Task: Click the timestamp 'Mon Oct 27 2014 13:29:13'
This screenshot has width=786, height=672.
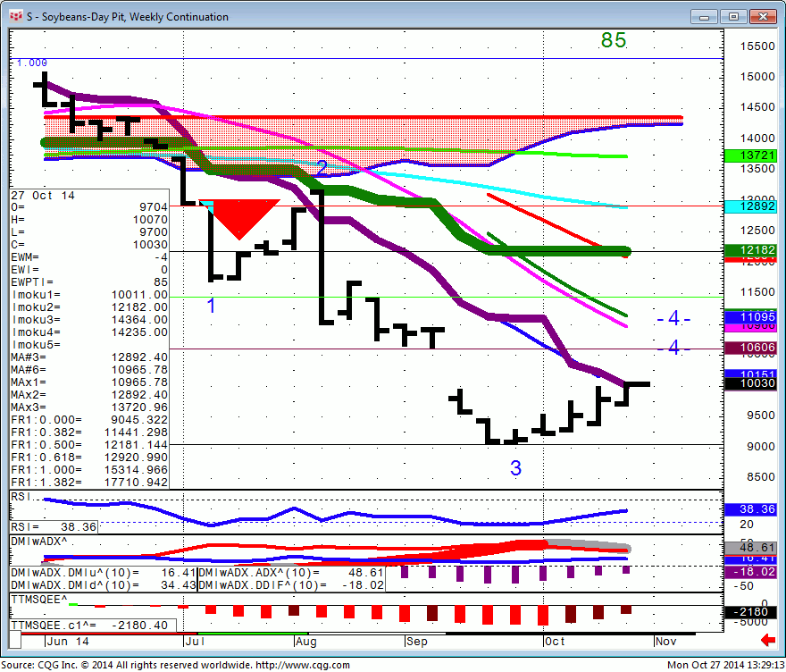Action: tap(725, 665)
